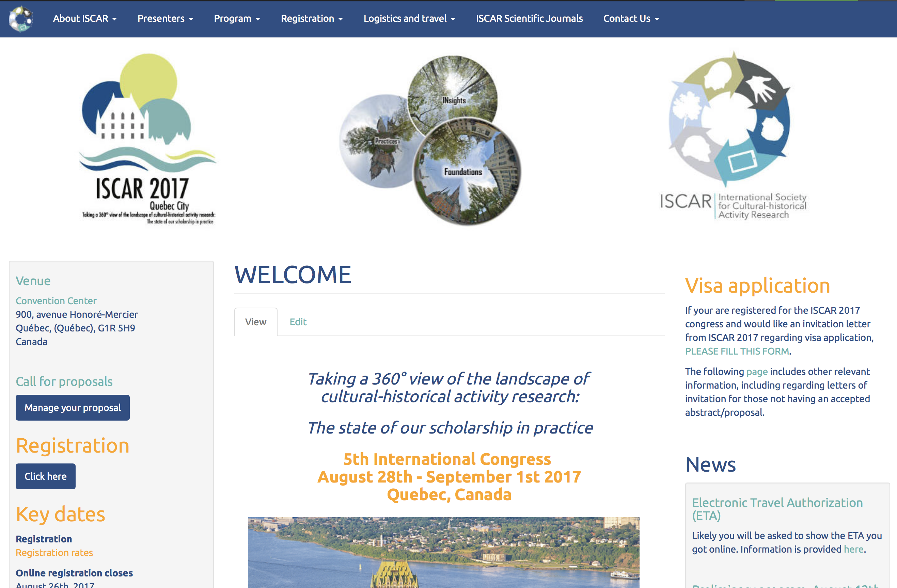Select the address line '900, avenue Honoré-Mercier'

coord(77,314)
